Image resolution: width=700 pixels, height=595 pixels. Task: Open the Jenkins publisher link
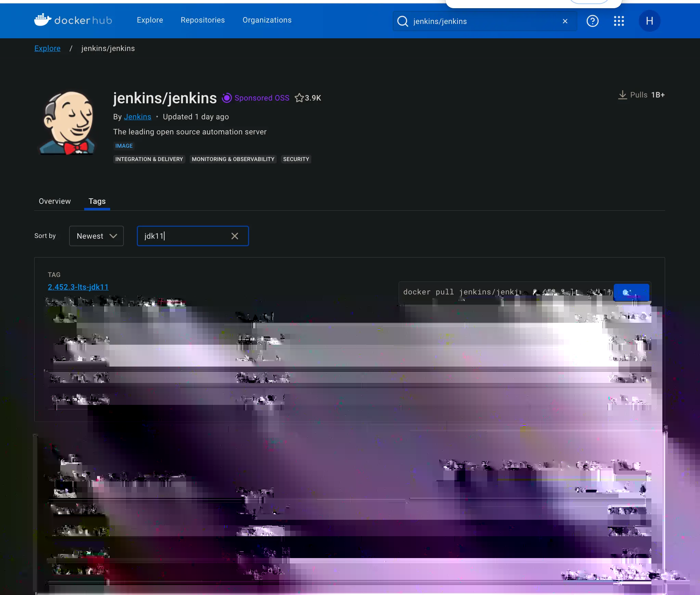(138, 117)
